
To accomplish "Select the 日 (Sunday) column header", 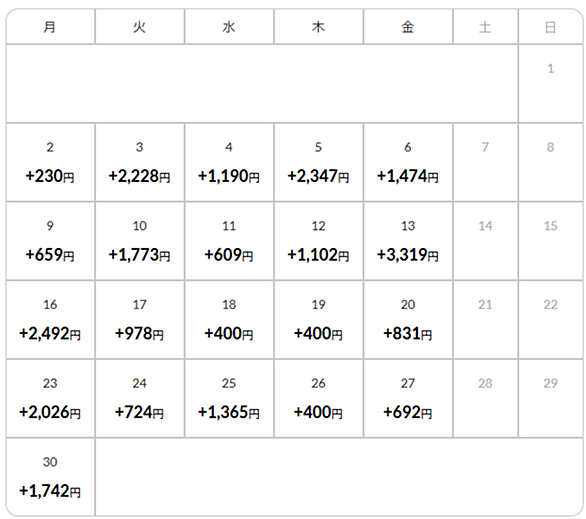I will point(550,27).
